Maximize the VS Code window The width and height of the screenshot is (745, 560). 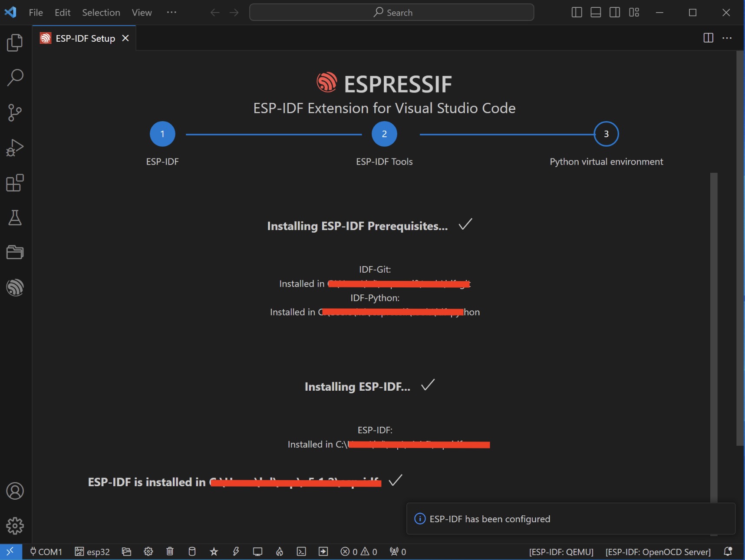click(693, 13)
